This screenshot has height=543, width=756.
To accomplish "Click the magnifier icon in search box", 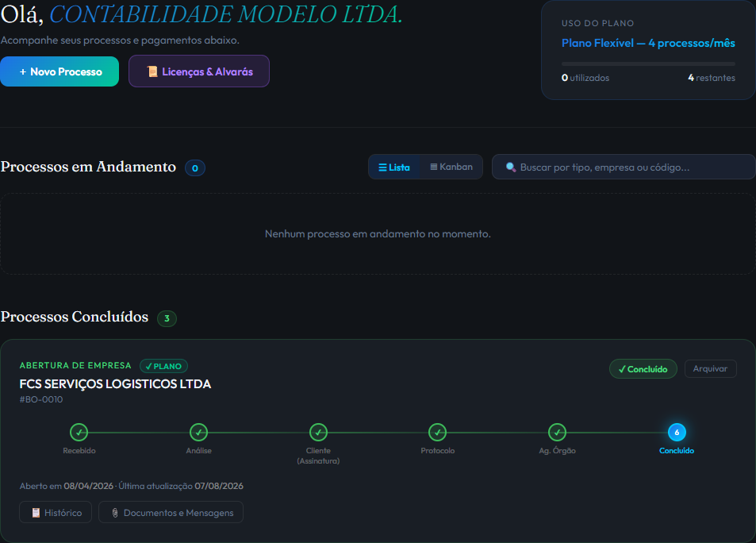I will [511, 167].
